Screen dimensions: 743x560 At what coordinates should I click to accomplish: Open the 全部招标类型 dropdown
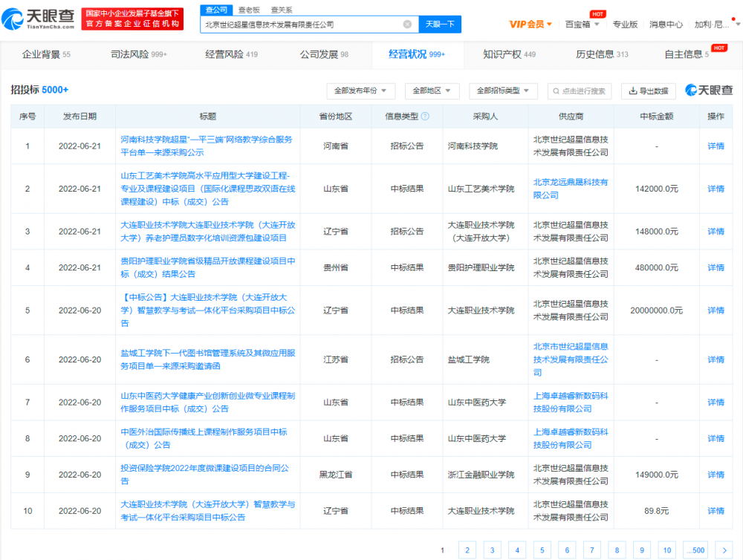pos(503,91)
